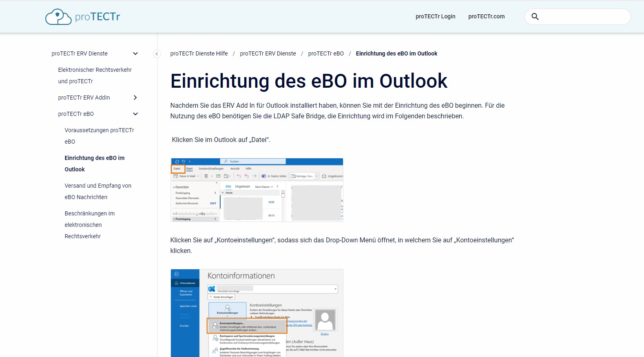This screenshot has height=357, width=644.
Task: Click current breadcrumb Einrichtung des eBO im Outlook
Action: [x=396, y=53]
